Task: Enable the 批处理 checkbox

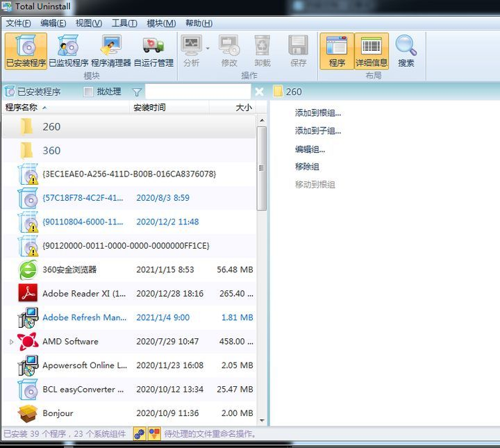Action: click(88, 92)
